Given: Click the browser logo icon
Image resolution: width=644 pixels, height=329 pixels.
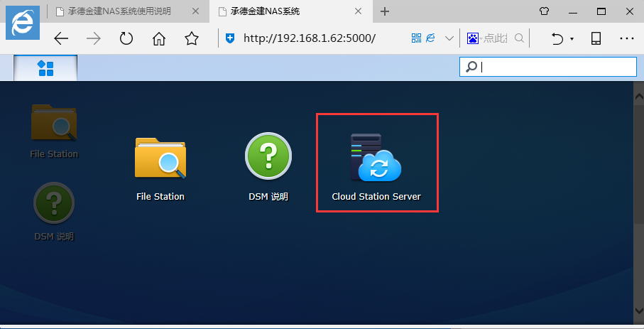Looking at the screenshot, I should [23, 23].
